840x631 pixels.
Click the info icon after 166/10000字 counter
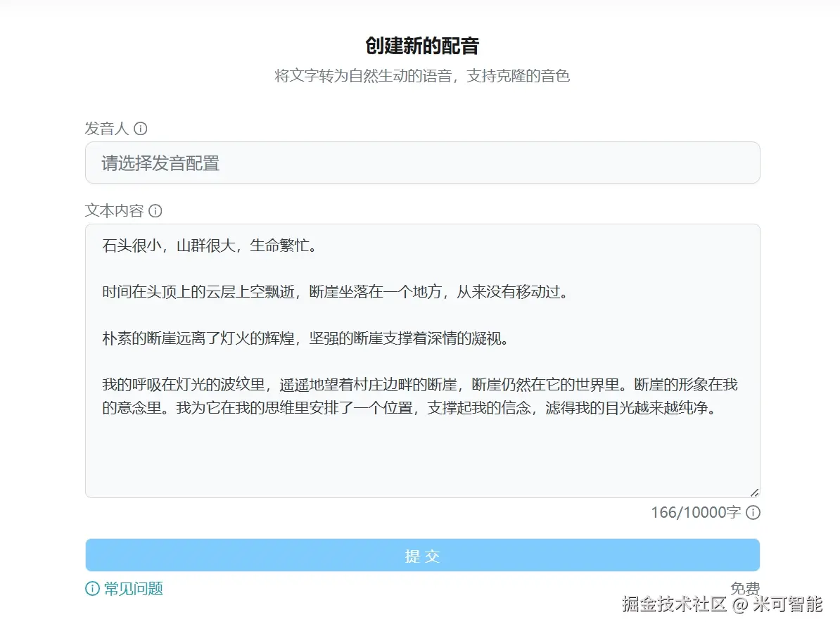[x=752, y=513]
